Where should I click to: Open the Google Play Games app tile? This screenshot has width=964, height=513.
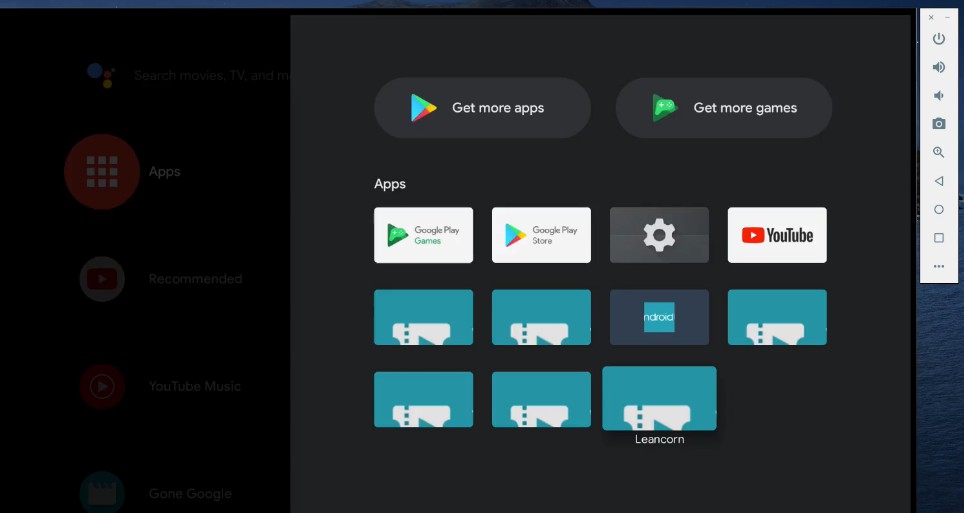coord(424,235)
